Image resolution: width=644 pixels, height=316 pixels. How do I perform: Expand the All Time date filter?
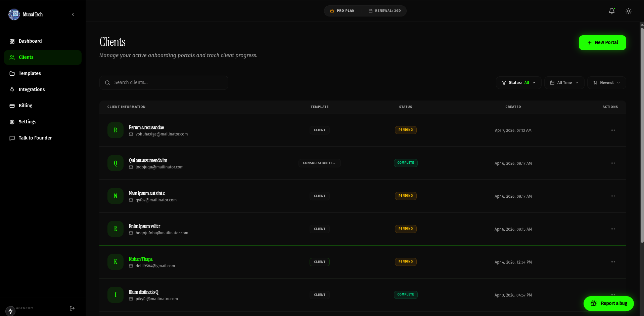[564, 82]
